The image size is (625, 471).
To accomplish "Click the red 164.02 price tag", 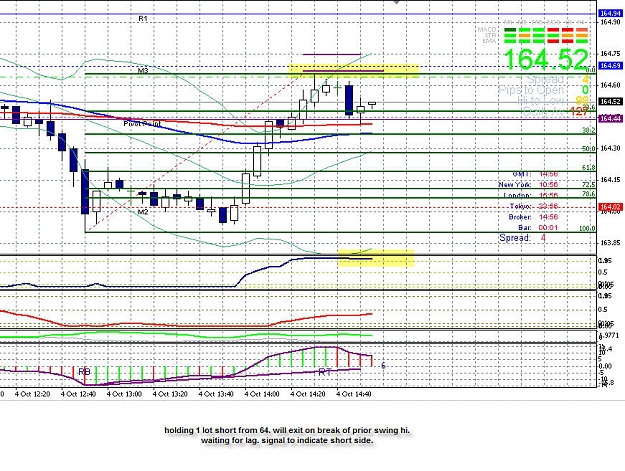I will pyautogui.click(x=610, y=207).
